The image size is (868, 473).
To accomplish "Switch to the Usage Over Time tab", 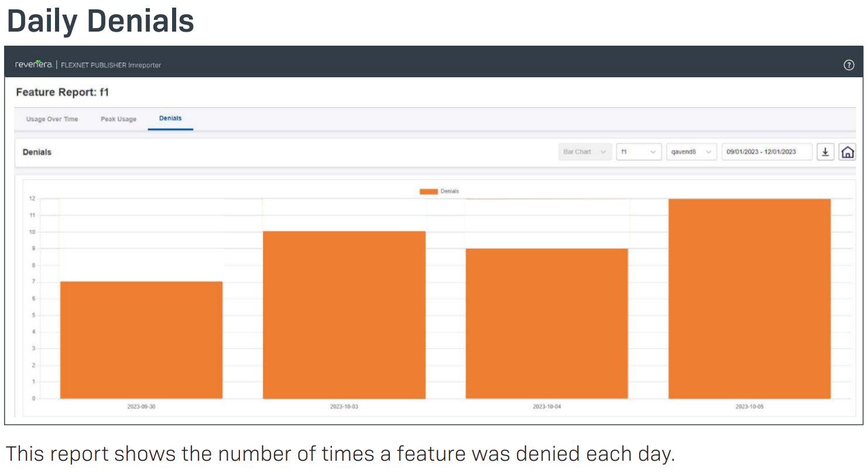I will [x=52, y=119].
